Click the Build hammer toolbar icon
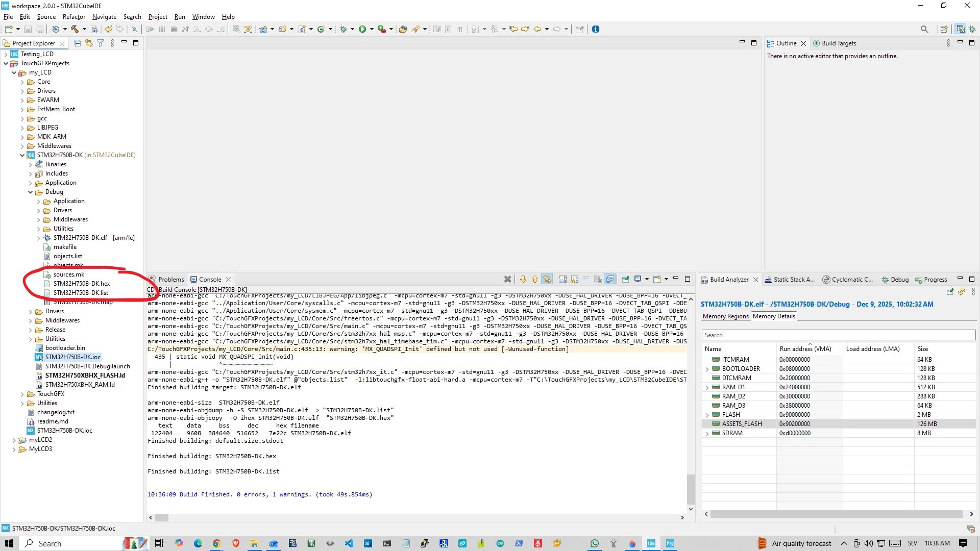 75,29
